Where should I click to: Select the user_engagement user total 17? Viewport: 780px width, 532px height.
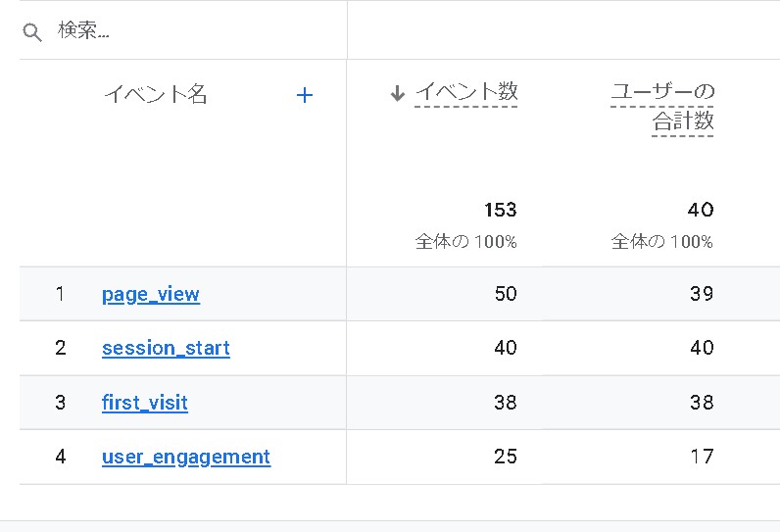[701, 457]
